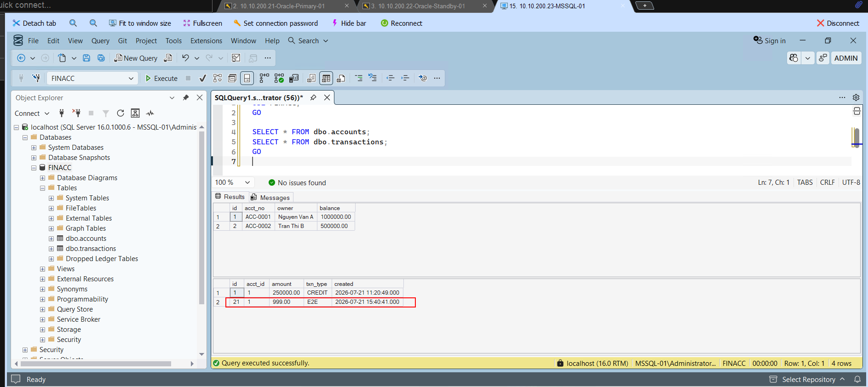The height and width of the screenshot is (387, 868).
Task: Select the Service Broker tree node
Action: click(79, 319)
